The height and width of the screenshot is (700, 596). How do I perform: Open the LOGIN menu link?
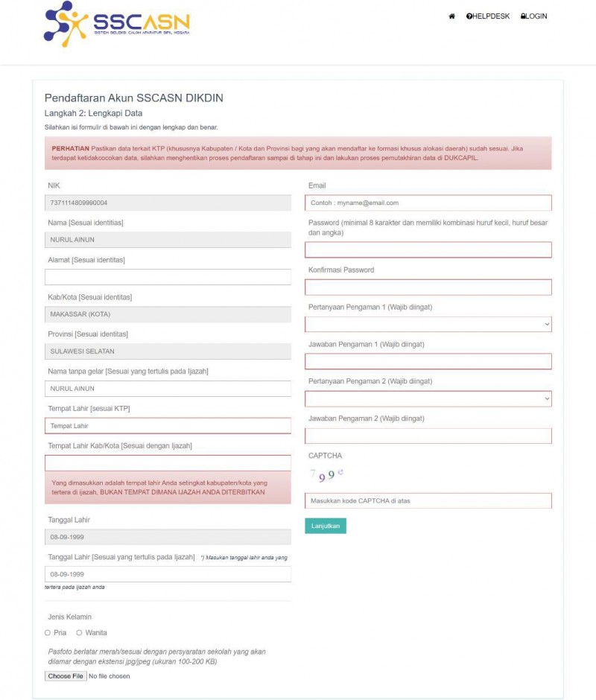[x=533, y=16]
